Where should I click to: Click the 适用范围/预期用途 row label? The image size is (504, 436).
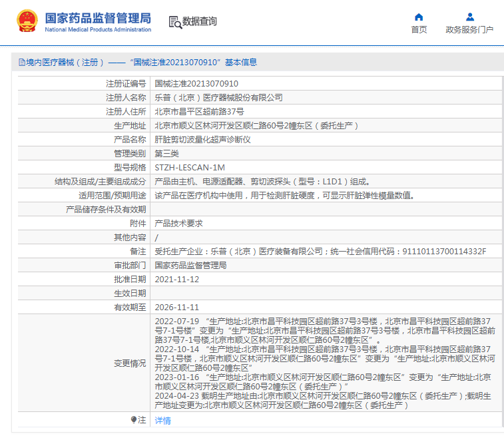(112, 195)
